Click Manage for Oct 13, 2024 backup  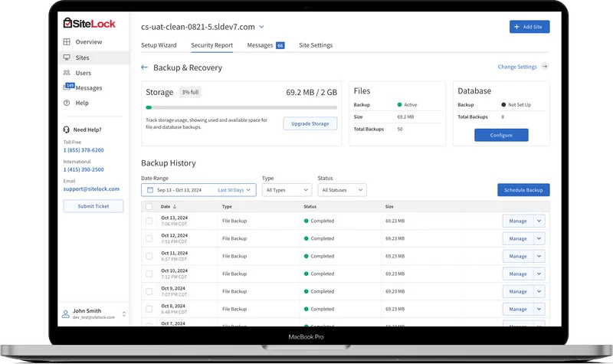pyautogui.click(x=518, y=221)
